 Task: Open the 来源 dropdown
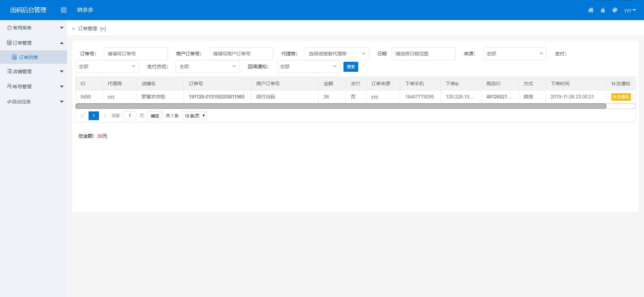[x=514, y=54]
